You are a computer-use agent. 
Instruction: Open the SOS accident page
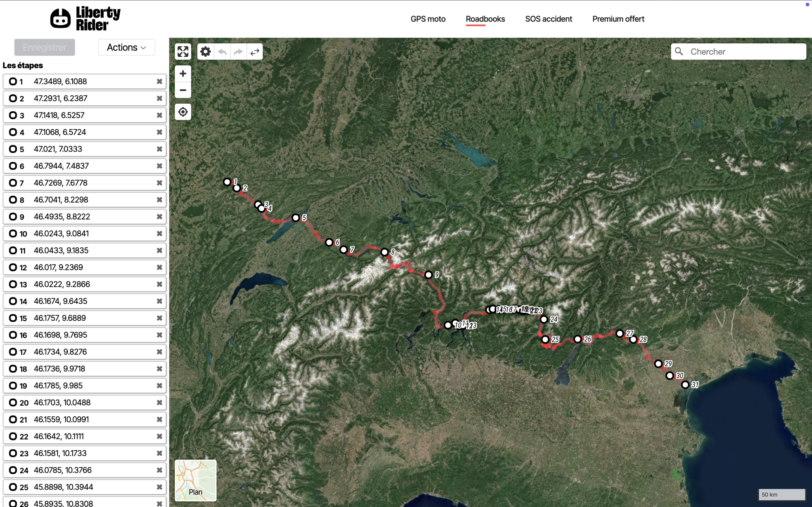(548, 19)
